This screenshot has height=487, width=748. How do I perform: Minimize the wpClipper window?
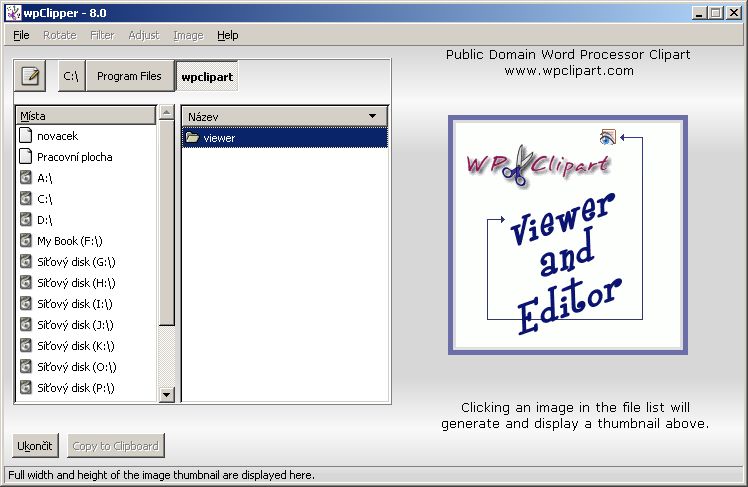[x=699, y=13]
